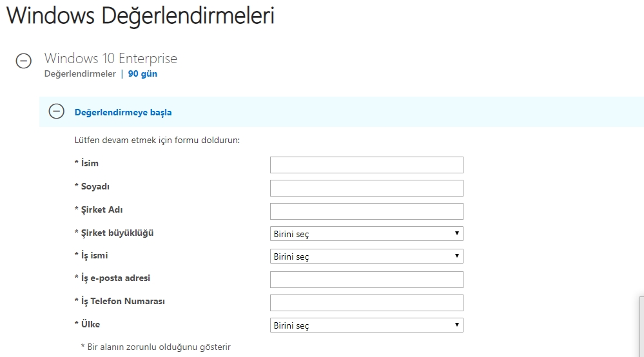Focus the İsim input field

(x=366, y=165)
